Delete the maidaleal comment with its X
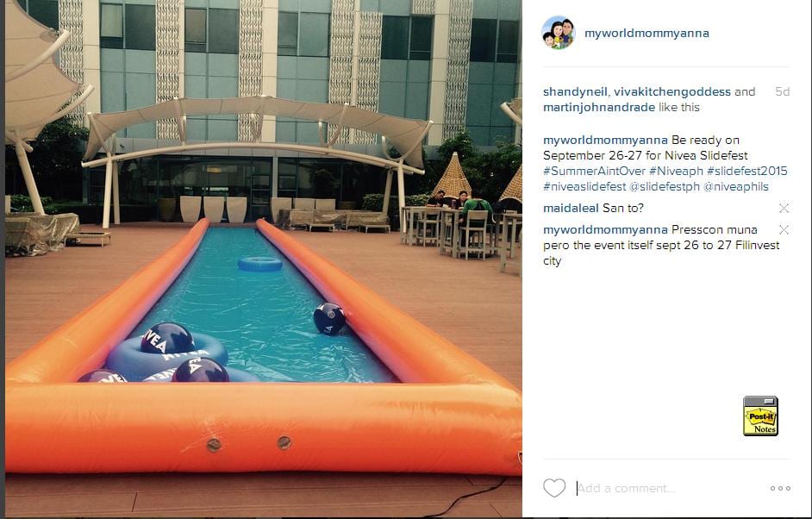The height and width of the screenshot is (519, 812). point(784,209)
